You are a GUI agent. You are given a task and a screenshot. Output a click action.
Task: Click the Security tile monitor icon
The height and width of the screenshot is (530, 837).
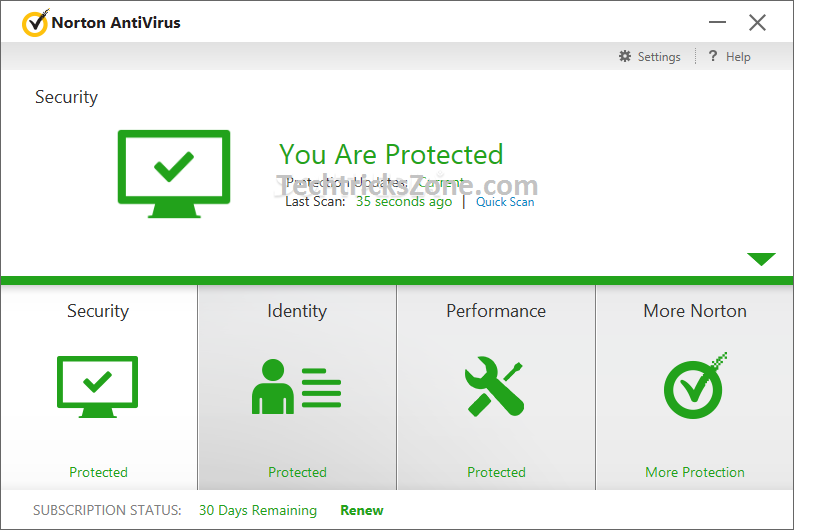(x=98, y=387)
